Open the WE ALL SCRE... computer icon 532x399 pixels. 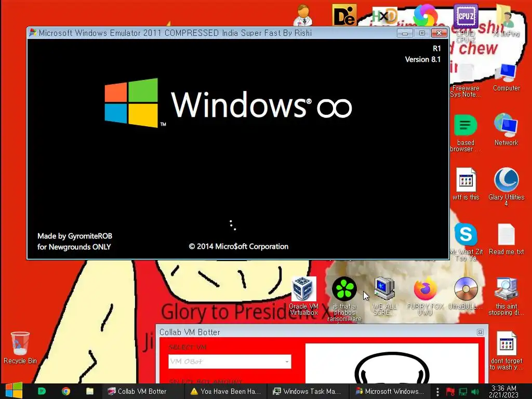pos(384,296)
